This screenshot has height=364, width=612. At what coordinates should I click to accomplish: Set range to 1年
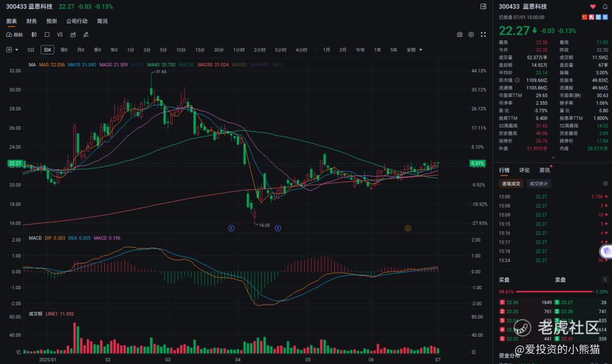tap(377, 50)
